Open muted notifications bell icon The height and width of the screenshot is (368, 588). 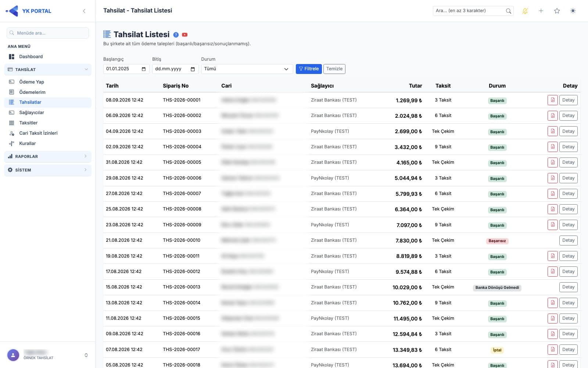click(525, 11)
